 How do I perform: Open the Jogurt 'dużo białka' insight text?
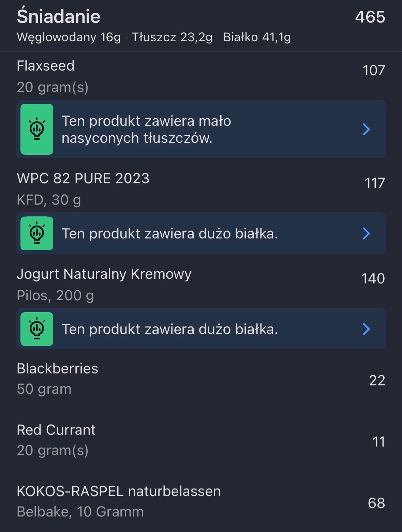[x=169, y=329]
